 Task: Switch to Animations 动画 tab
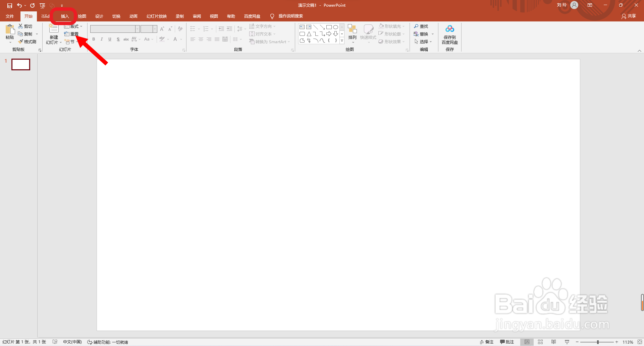pos(133,16)
